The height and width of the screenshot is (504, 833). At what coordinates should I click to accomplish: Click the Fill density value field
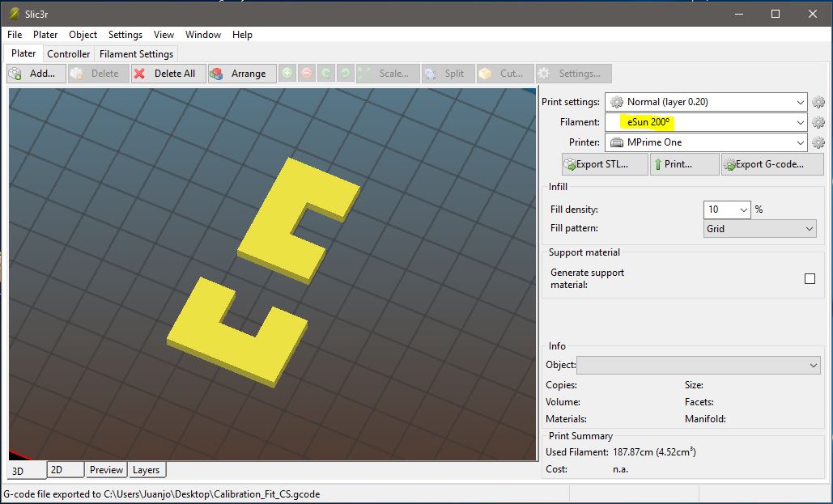pyautogui.click(x=720, y=210)
